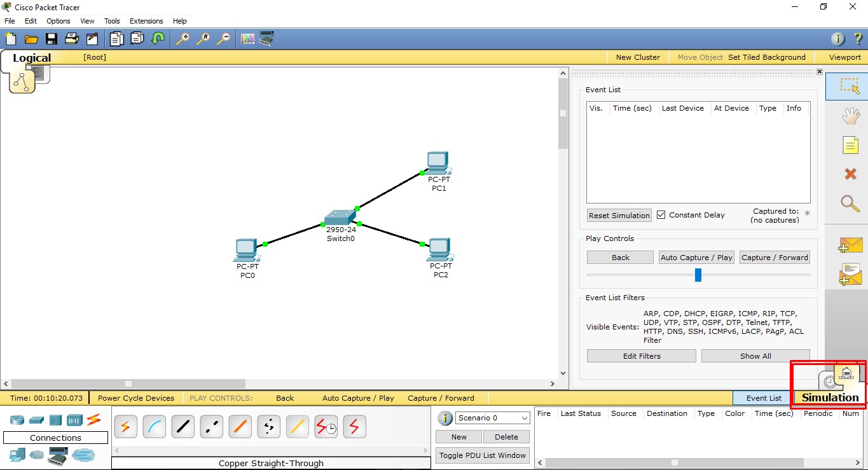868x470 pixels.
Task: Click the Reset Simulation button
Action: (x=618, y=215)
